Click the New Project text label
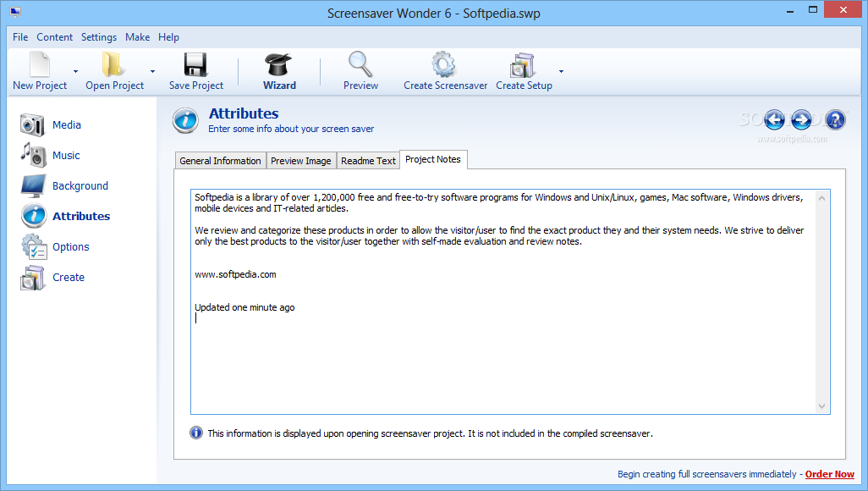This screenshot has width=868, height=491. point(40,86)
